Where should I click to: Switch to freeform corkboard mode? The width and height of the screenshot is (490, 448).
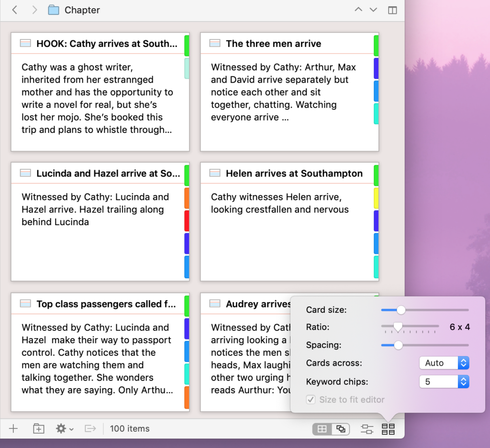click(341, 429)
